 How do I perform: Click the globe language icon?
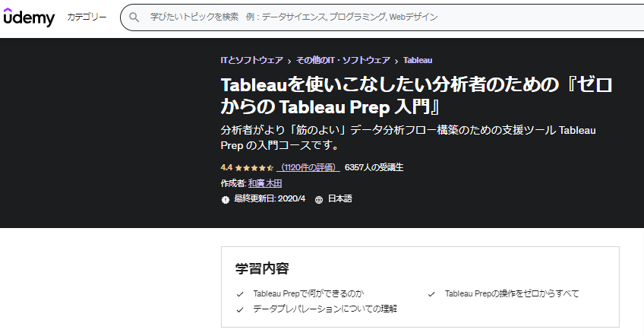tap(319, 200)
